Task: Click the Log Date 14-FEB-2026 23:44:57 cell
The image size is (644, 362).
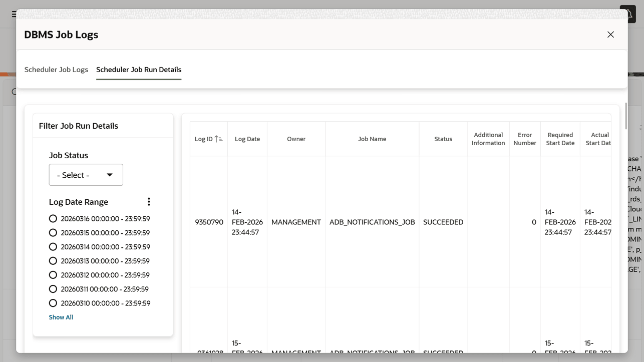Action: coord(247,222)
